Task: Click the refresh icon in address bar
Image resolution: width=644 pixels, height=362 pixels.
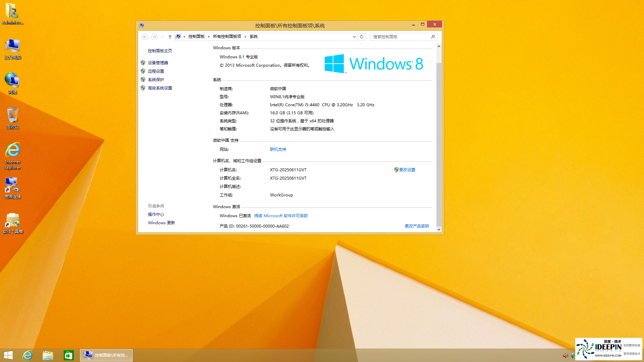Action: pyautogui.click(x=362, y=37)
